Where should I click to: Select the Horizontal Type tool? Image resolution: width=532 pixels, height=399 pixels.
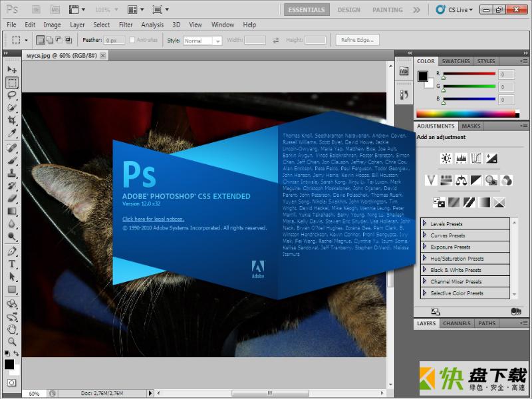tap(12, 264)
